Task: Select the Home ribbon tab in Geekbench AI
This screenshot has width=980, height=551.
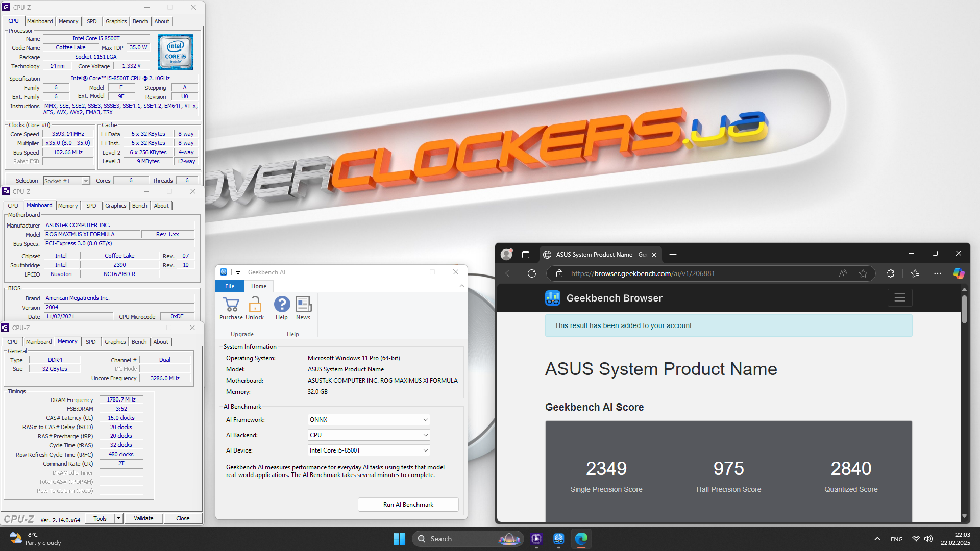Action: [259, 286]
